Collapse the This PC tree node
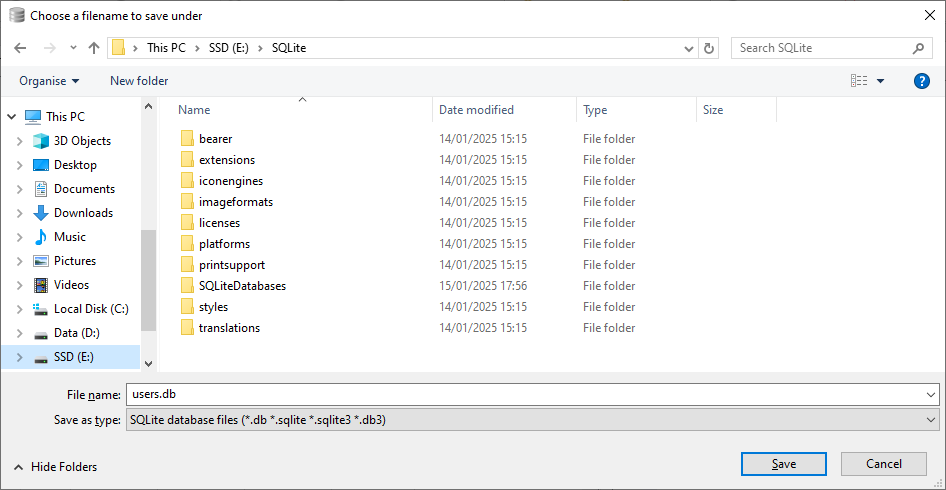946x490 pixels. [12, 116]
